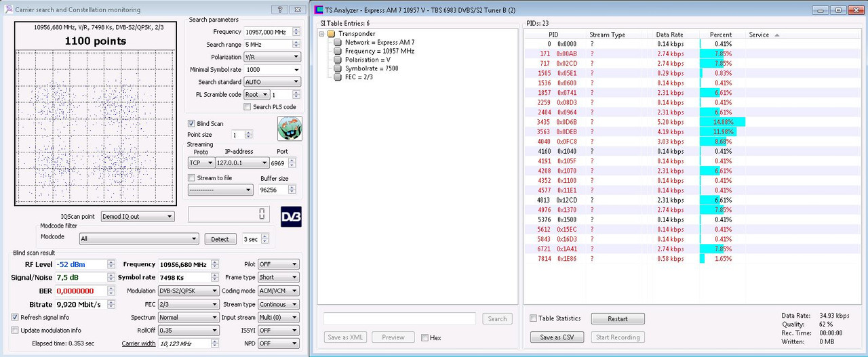This screenshot has width=868, height=357.
Task: Open the Spectrum Normal dropdown
Action: (x=189, y=317)
